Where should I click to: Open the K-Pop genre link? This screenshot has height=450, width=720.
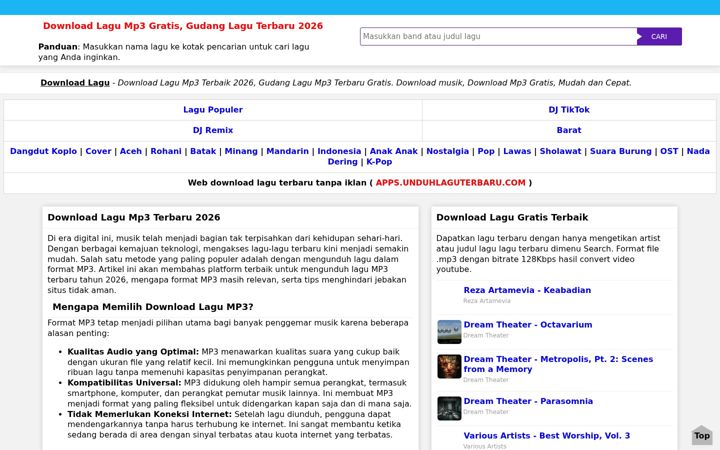379,162
